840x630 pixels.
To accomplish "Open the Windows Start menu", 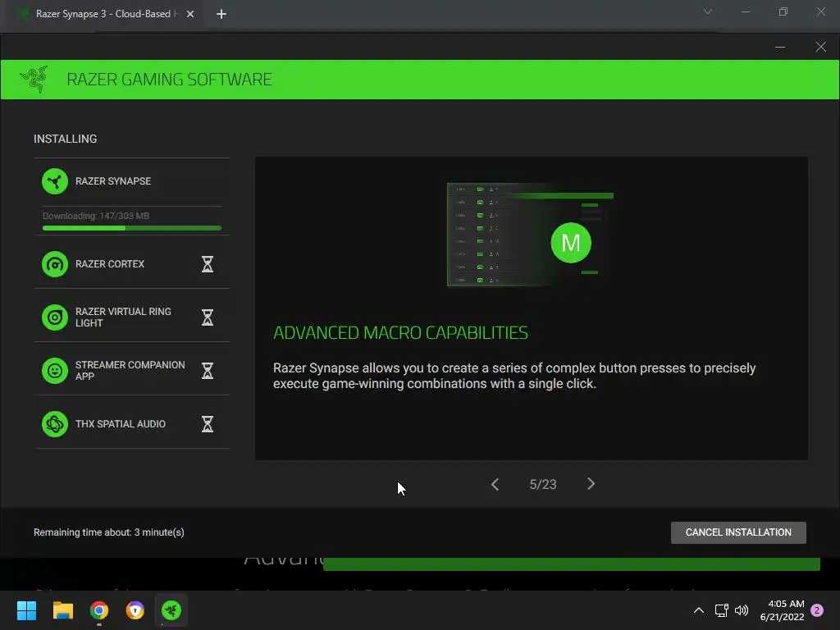I will 26,610.
